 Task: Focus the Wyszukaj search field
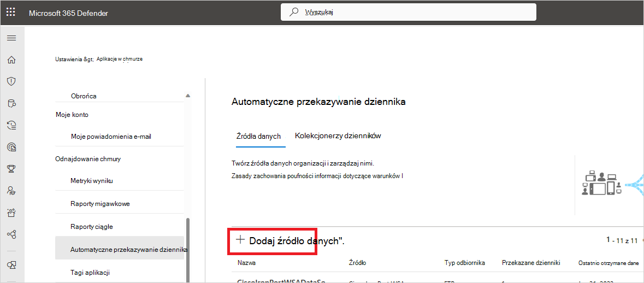point(408,12)
